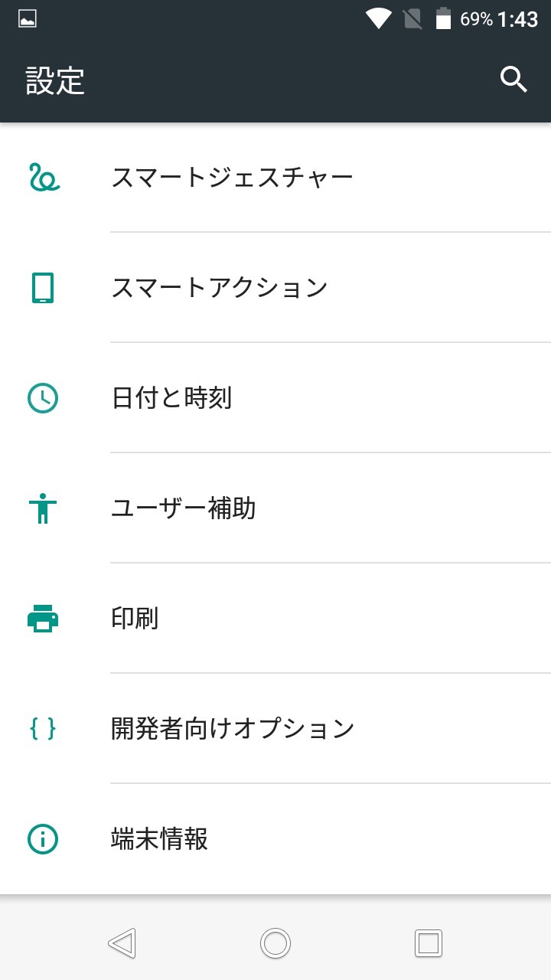Open 日付と時刻 settings
Image resolution: width=551 pixels, height=980 pixels.
pyautogui.click(x=171, y=398)
